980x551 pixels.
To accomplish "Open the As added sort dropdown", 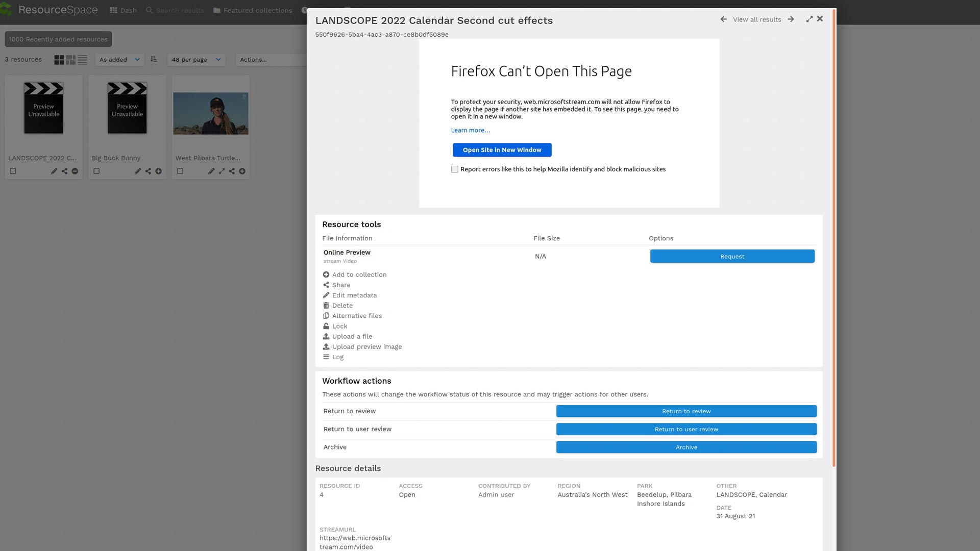I will (x=119, y=60).
